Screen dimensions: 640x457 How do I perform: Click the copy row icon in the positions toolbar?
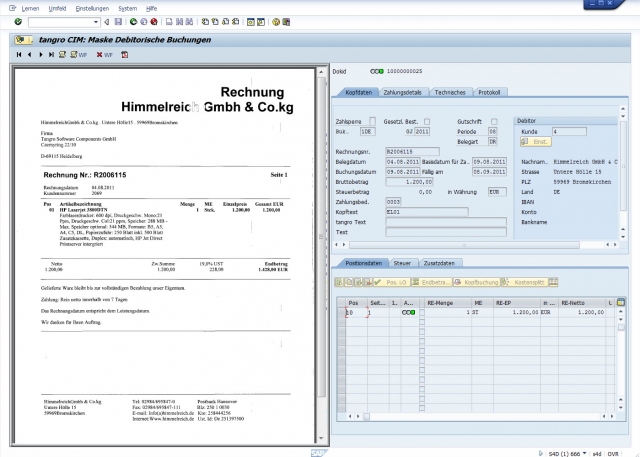[348, 282]
